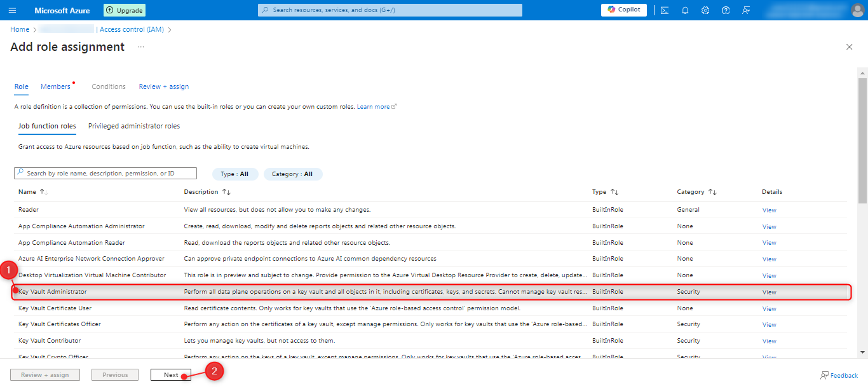
Task: Open the Type : All filter
Action: click(234, 174)
